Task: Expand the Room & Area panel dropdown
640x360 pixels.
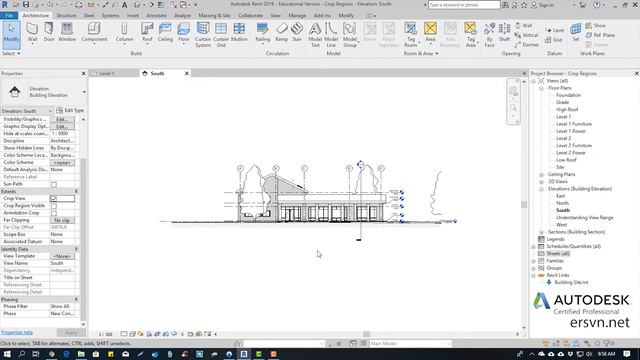Action: pos(421,53)
